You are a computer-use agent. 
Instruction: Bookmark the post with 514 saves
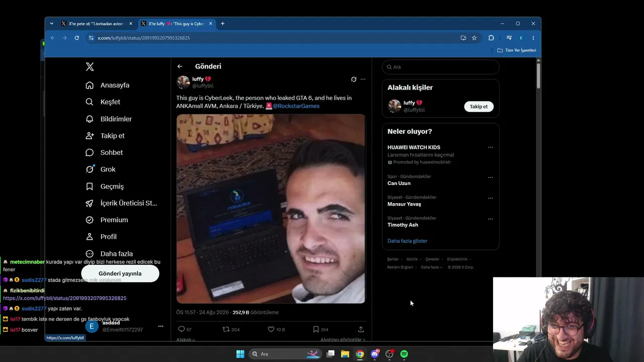pyautogui.click(x=316, y=329)
